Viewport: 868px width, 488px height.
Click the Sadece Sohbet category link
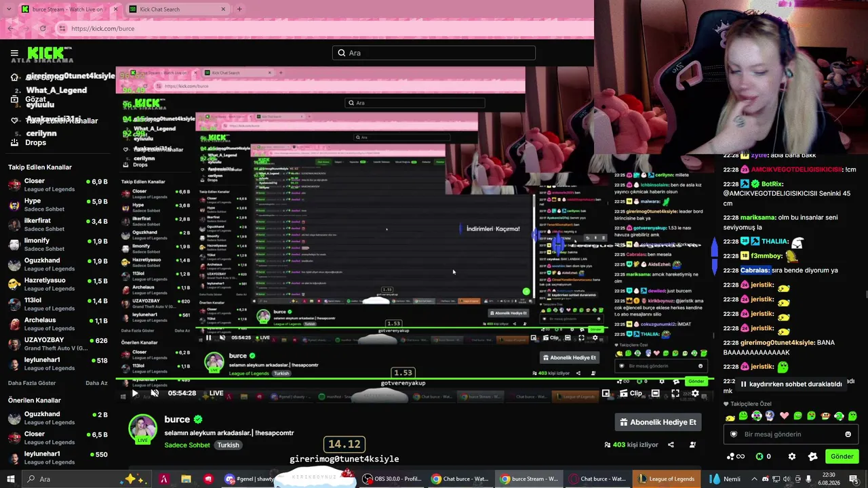pyautogui.click(x=188, y=445)
